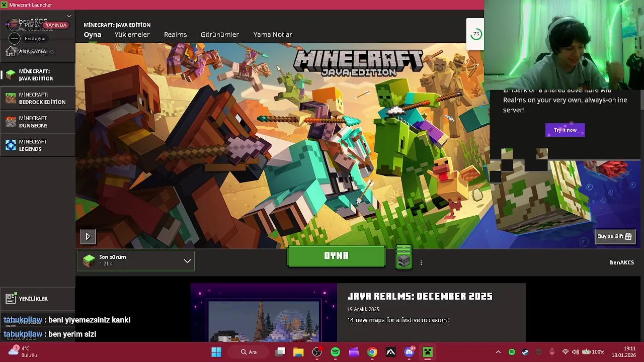
Task: Click the Buy as Gift button
Action: 615,236
